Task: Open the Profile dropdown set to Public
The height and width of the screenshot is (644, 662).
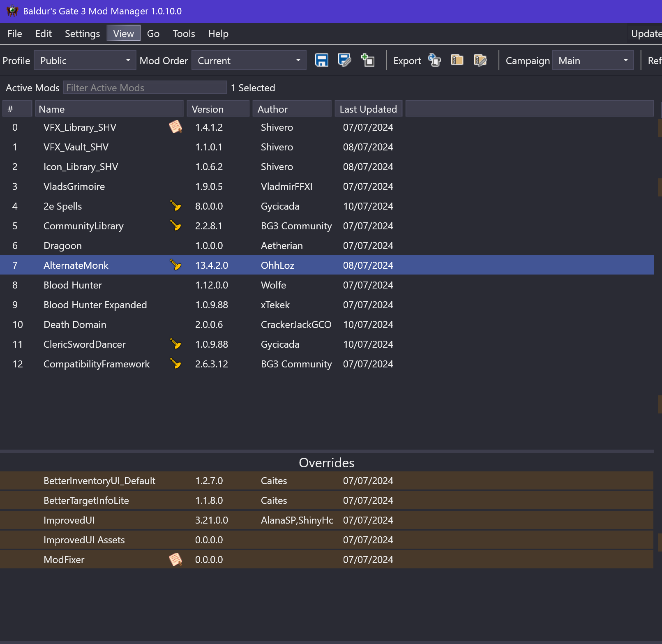Action: 85,60
